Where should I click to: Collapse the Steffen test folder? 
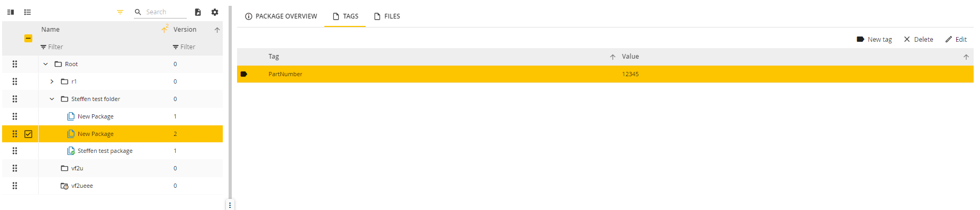[52, 99]
